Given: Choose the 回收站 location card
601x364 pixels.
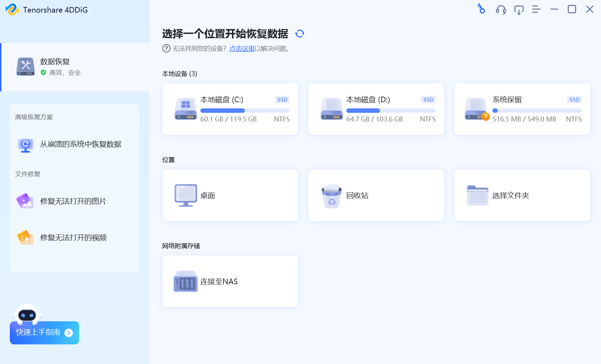Looking at the screenshot, I should click(376, 195).
